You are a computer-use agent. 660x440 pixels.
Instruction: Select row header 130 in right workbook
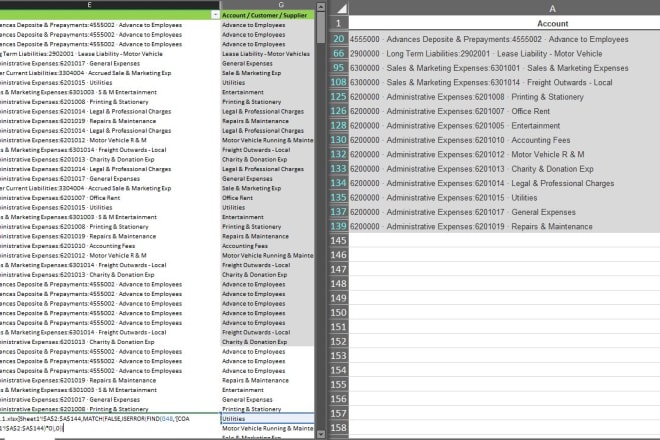pos(338,140)
